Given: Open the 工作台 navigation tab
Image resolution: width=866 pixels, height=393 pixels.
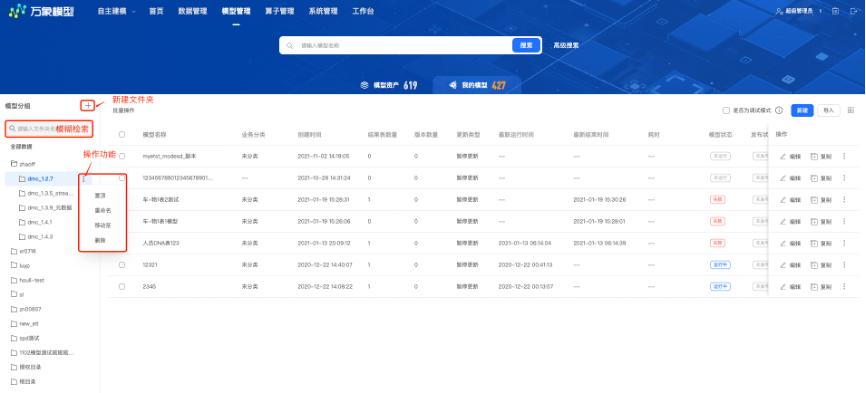Looking at the screenshot, I should pyautogui.click(x=363, y=11).
